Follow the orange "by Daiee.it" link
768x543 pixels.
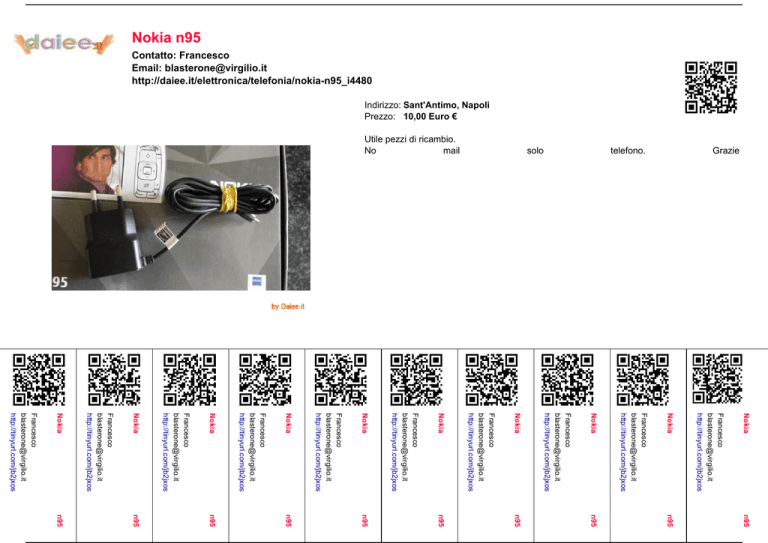[288, 306]
